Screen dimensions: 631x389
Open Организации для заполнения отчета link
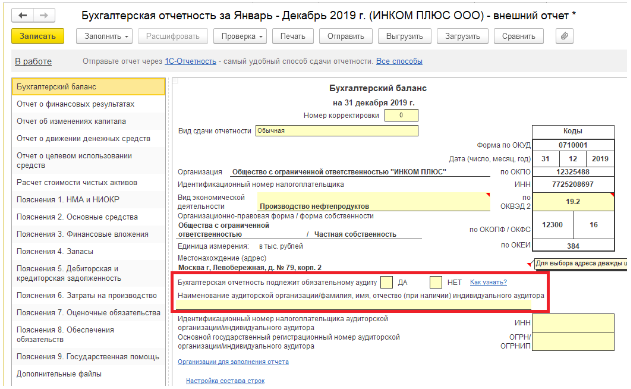point(233,362)
